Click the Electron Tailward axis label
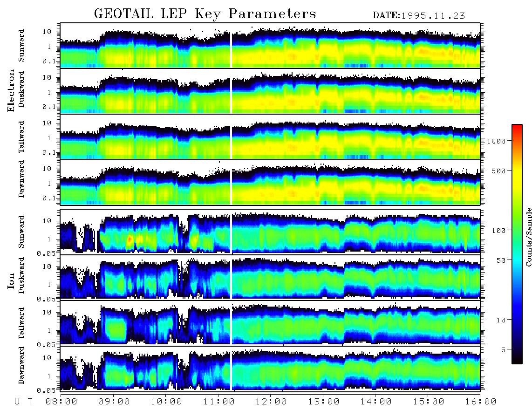 coord(21,137)
